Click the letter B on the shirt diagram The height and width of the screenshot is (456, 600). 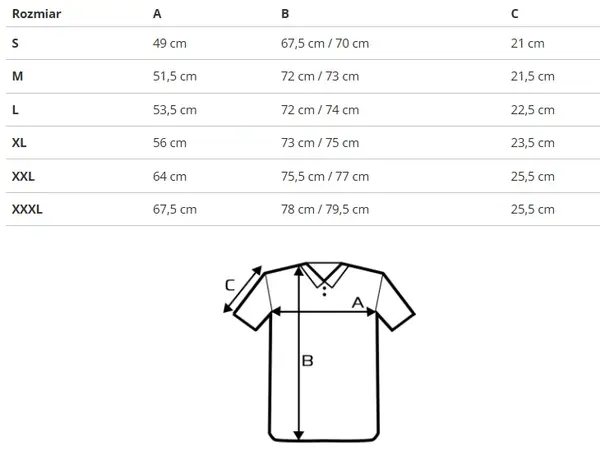point(308,359)
